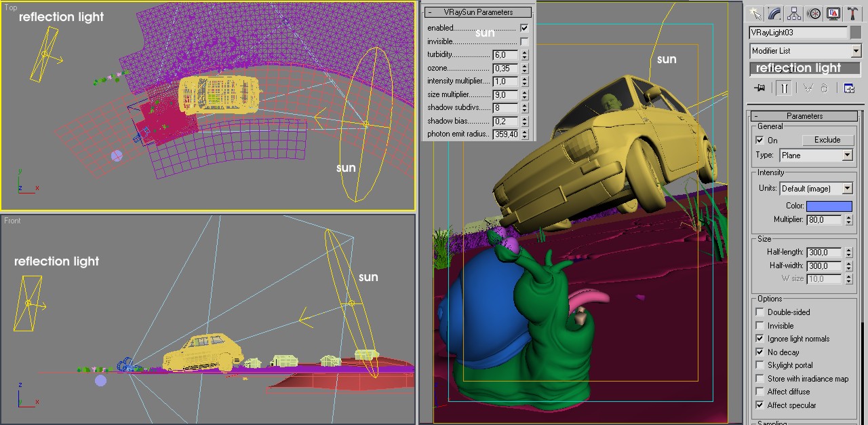Click the turbidity spinner arrows

524,55
